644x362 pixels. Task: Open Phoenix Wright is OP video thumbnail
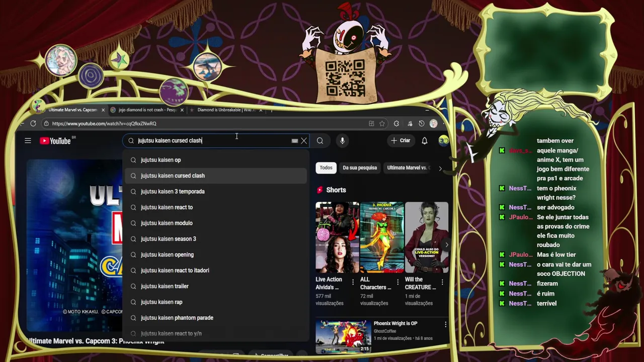(x=343, y=336)
